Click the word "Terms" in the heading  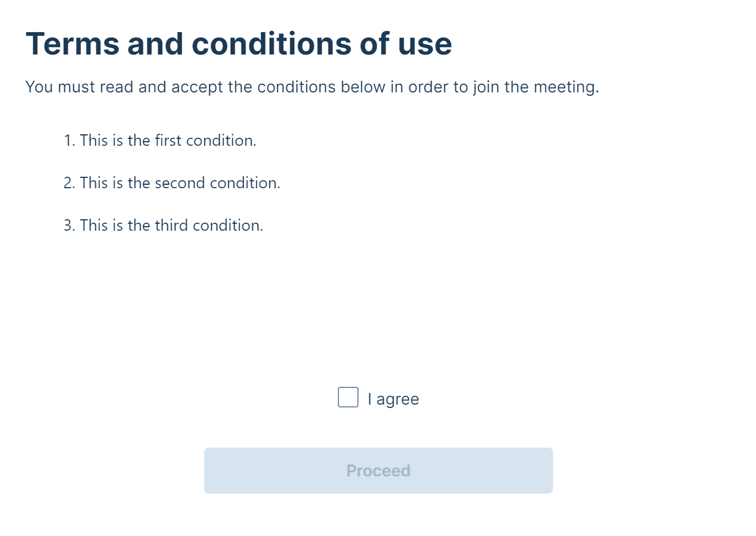(72, 44)
